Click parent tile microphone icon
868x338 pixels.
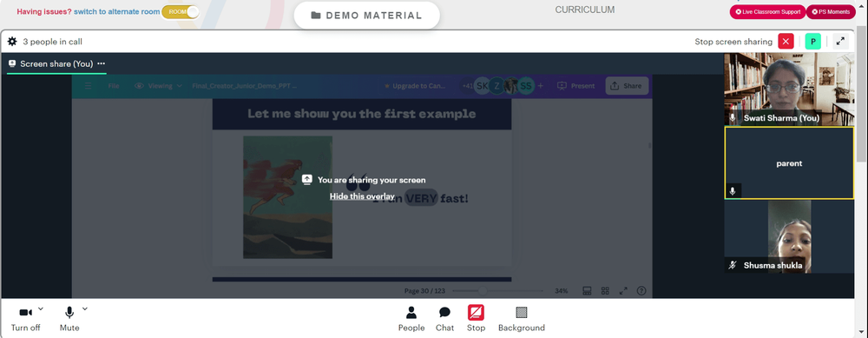pos(733,191)
